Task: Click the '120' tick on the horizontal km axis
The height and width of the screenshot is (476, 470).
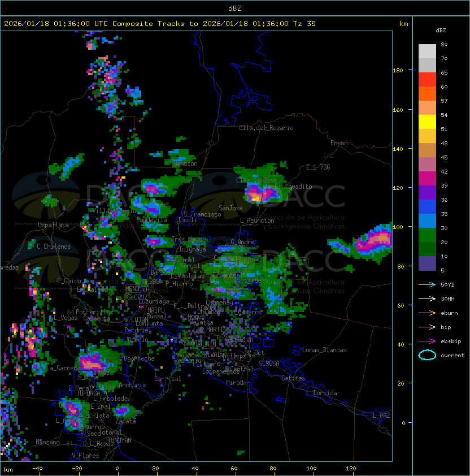Action: click(x=351, y=469)
